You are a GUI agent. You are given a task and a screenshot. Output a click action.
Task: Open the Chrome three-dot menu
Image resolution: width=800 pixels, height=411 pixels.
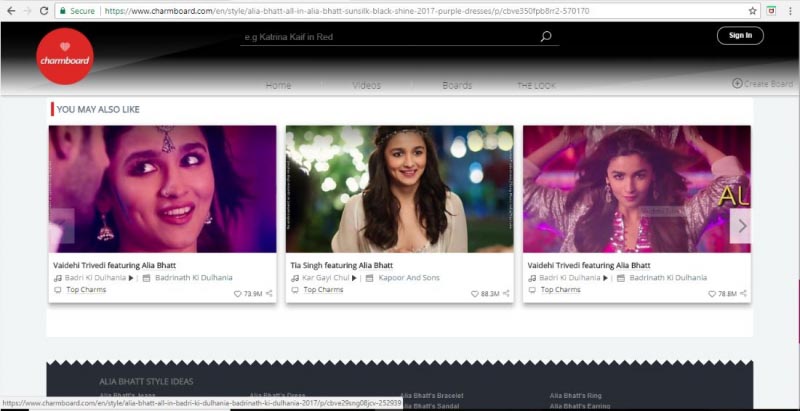pos(790,11)
